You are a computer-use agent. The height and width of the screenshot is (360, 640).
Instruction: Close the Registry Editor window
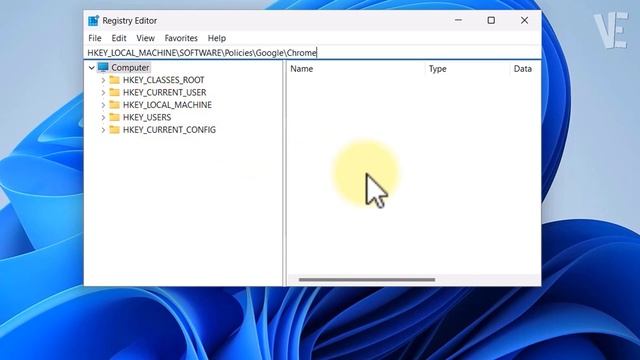[524, 20]
